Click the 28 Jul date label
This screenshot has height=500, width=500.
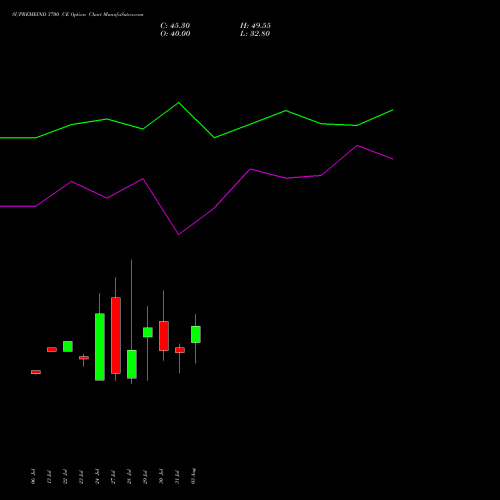click(129, 477)
